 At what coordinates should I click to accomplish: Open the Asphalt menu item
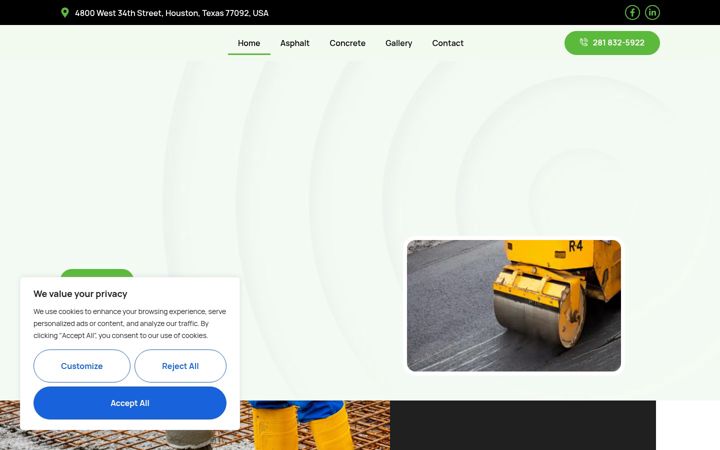click(295, 43)
